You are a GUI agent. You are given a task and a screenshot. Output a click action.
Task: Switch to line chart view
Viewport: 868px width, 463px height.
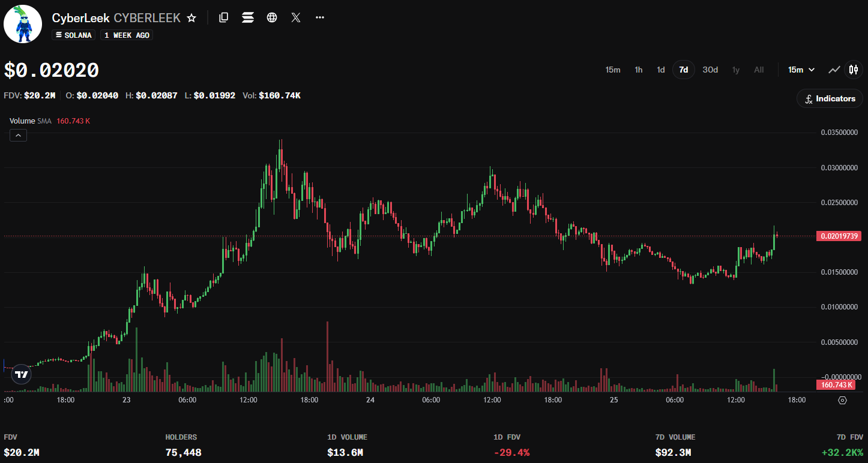[x=834, y=70]
